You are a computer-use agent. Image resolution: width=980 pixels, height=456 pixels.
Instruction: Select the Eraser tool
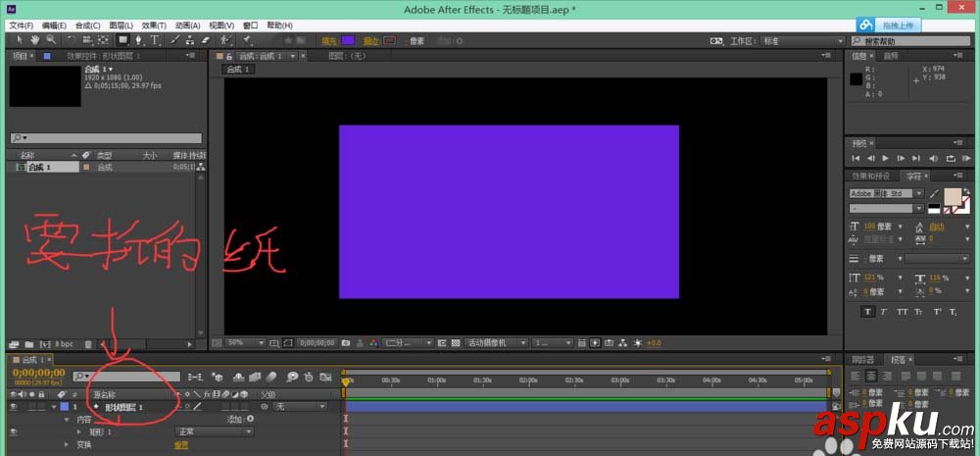208,40
